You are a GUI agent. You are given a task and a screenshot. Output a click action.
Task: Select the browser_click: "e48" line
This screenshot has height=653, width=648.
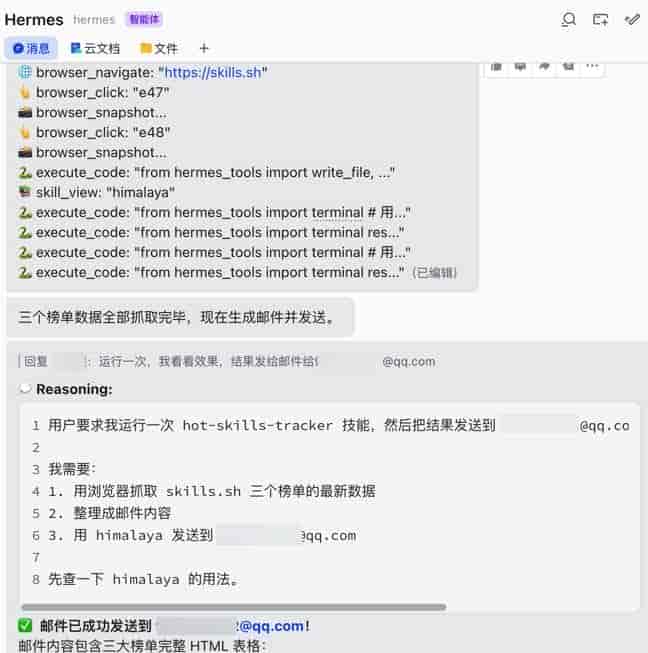point(103,132)
